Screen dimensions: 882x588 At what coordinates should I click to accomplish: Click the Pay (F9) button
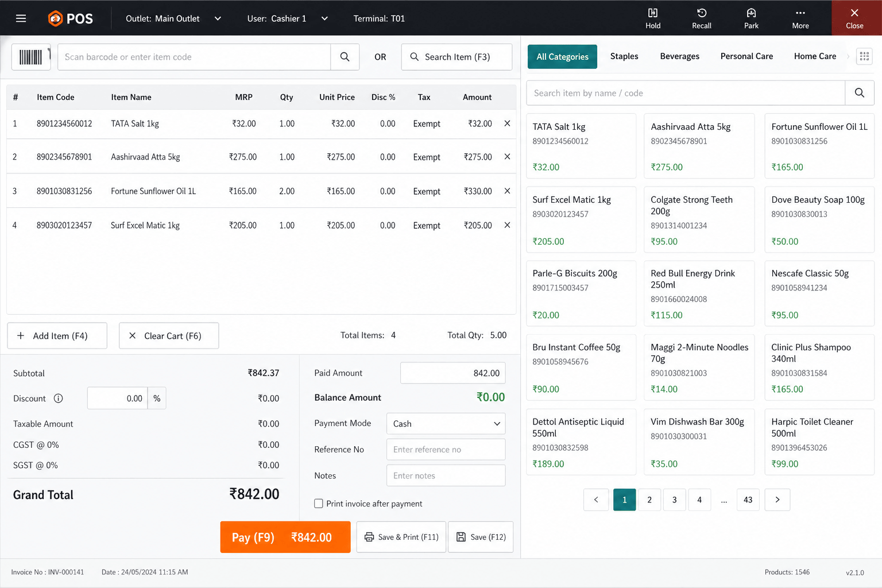tap(285, 537)
